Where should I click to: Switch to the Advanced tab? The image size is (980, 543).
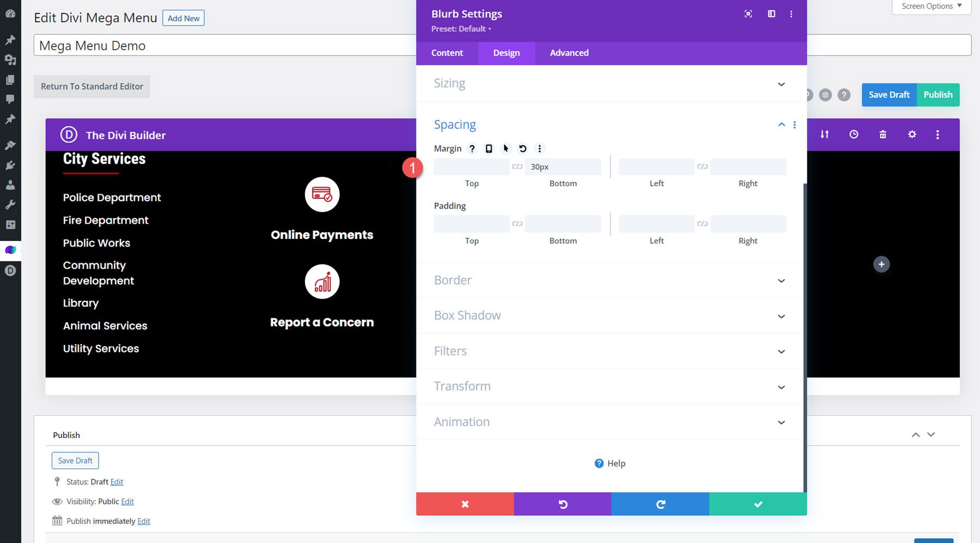[569, 53]
